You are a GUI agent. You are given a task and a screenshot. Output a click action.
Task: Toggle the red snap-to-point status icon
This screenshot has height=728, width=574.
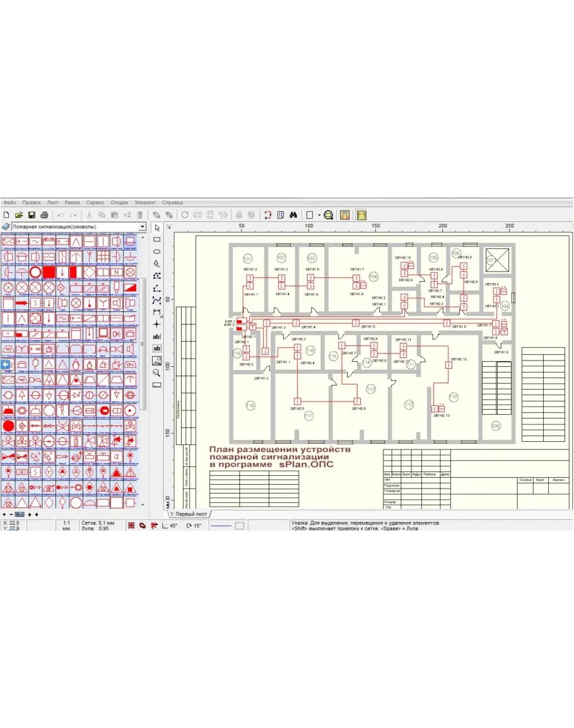point(154,526)
